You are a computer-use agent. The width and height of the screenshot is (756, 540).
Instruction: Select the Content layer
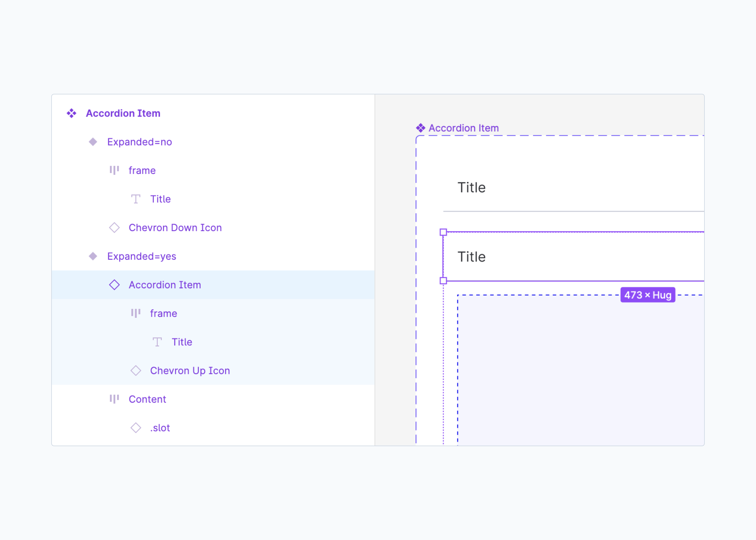[x=147, y=399]
